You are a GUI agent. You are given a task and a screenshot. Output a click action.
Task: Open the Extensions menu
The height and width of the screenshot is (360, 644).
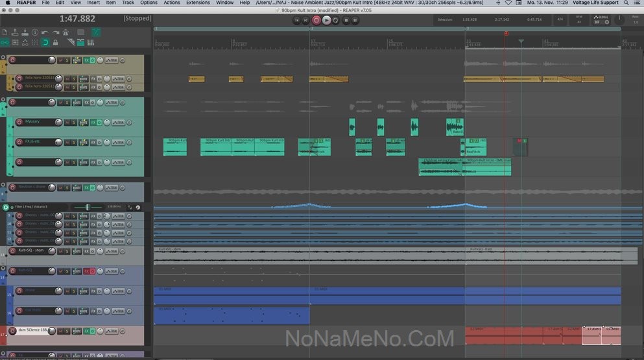pyautogui.click(x=198, y=3)
